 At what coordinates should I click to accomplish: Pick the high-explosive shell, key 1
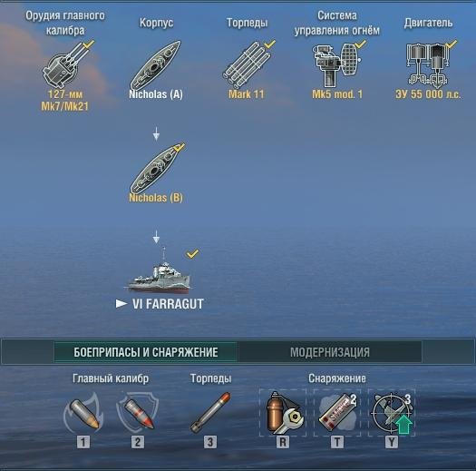pos(83,412)
